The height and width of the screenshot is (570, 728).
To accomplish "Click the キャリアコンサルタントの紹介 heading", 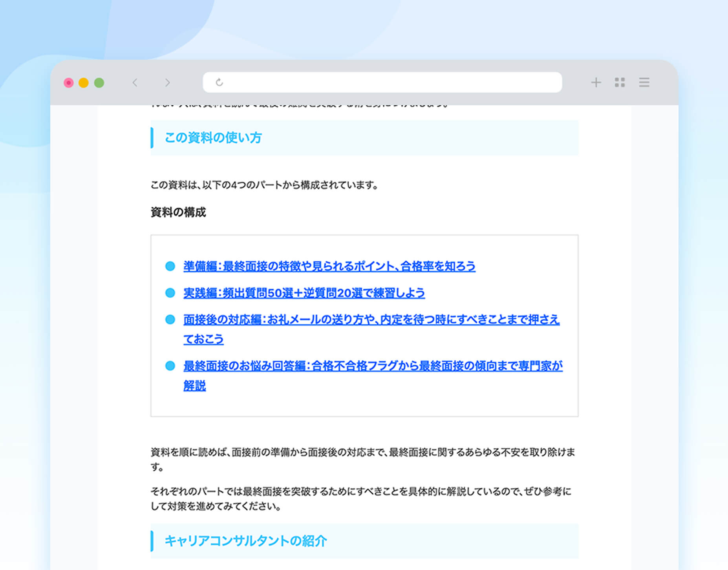I will point(245,541).
